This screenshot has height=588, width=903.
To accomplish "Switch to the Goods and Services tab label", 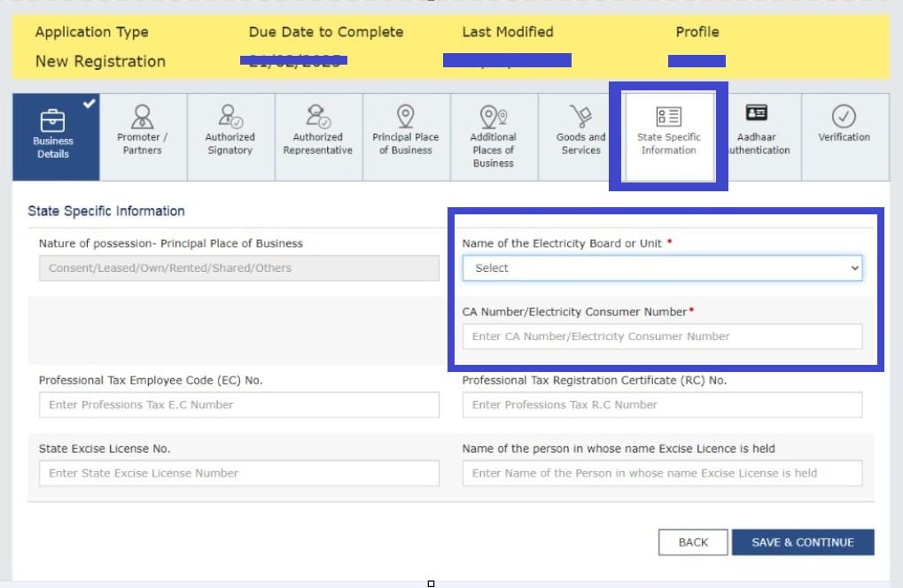I will point(581,143).
